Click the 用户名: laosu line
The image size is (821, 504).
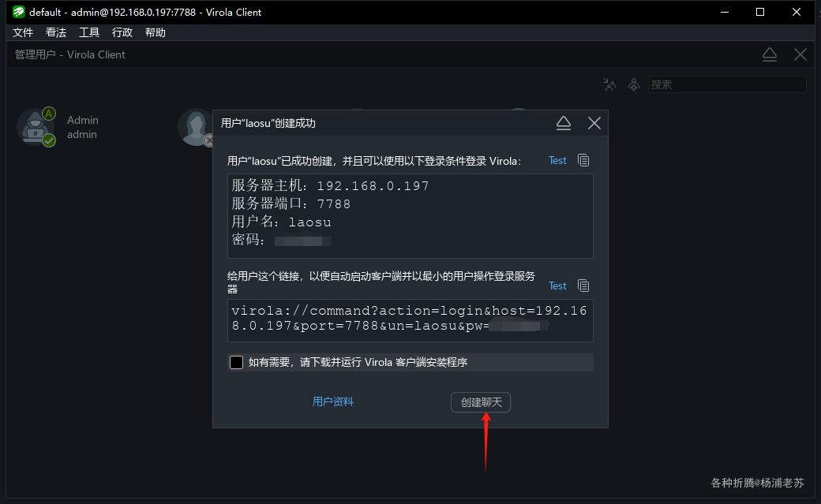[282, 222]
